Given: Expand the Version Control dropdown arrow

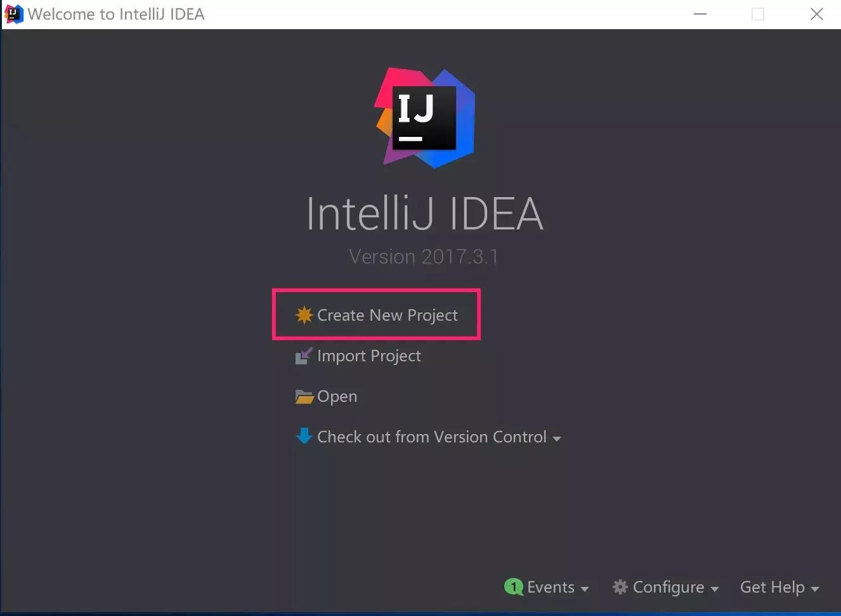Looking at the screenshot, I should click(x=556, y=439).
